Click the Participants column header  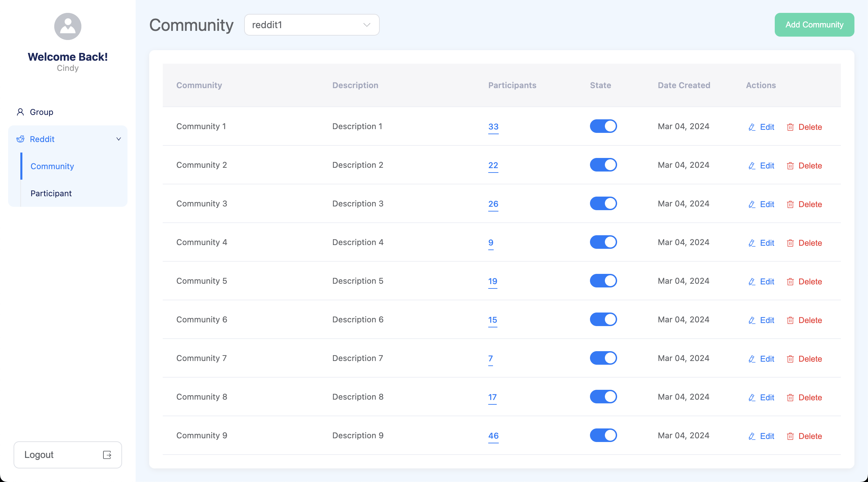click(512, 85)
